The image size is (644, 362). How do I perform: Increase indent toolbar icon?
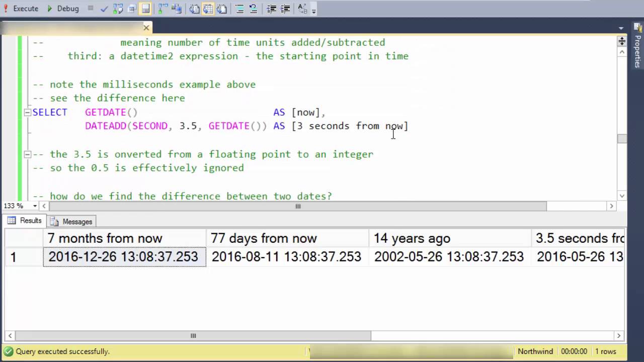click(x=285, y=9)
